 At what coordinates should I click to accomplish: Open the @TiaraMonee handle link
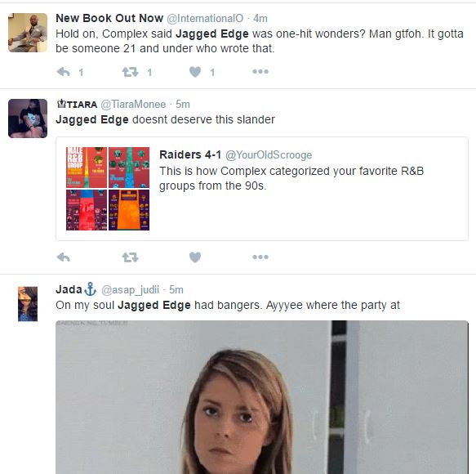tap(133, 105)
